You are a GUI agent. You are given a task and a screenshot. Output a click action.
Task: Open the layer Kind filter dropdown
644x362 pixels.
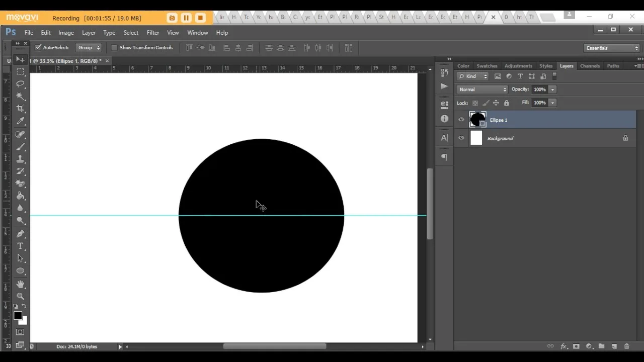pyautogui.click(x=473, y=76)
